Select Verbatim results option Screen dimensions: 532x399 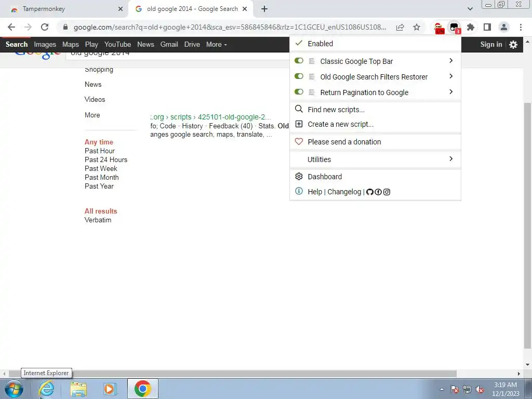pyautogui.click(x=98, y=220)
